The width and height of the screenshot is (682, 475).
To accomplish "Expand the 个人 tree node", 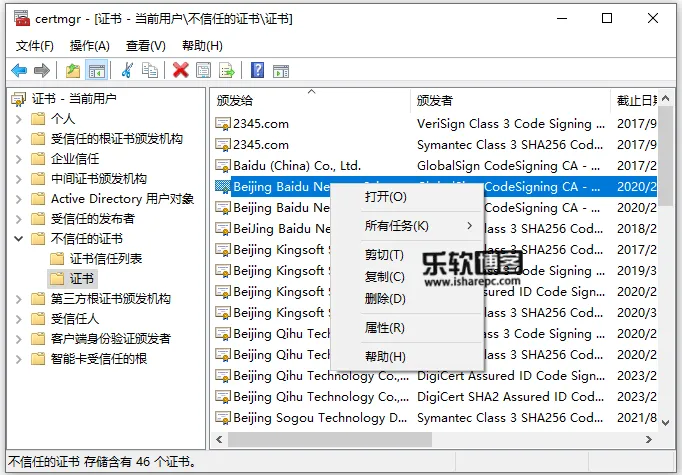I will pyautogui.click(x=19, y=119).
